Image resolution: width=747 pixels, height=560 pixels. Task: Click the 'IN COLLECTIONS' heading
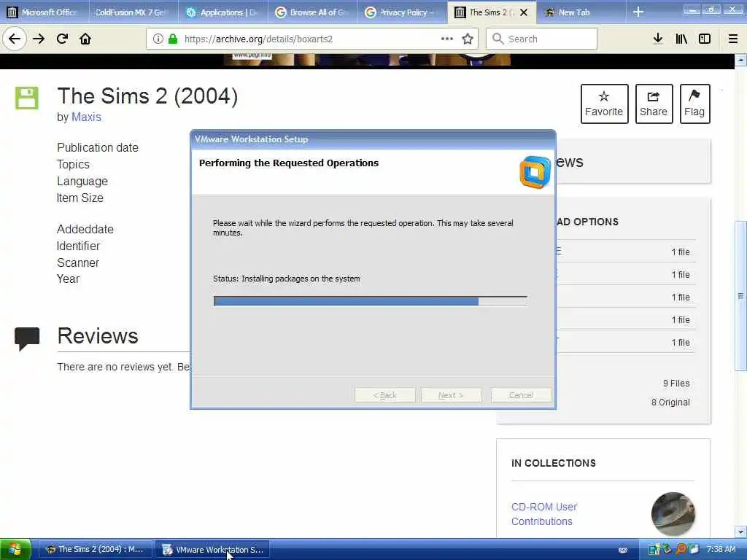click(x=554, y=463)
